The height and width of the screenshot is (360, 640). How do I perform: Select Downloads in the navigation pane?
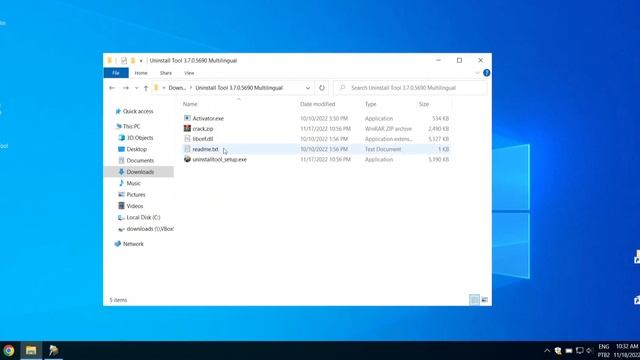click(140, 172)
